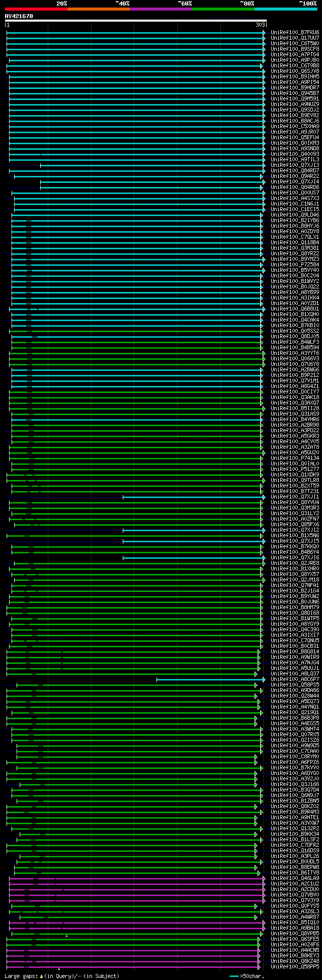Open the UniRef100_C5XHA9 hit
This screenshot has height=980, width=322.
[295, 126]
